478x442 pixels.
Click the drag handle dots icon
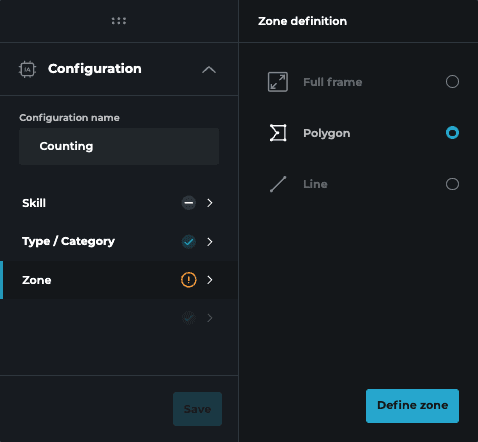[x=119, y=21]
